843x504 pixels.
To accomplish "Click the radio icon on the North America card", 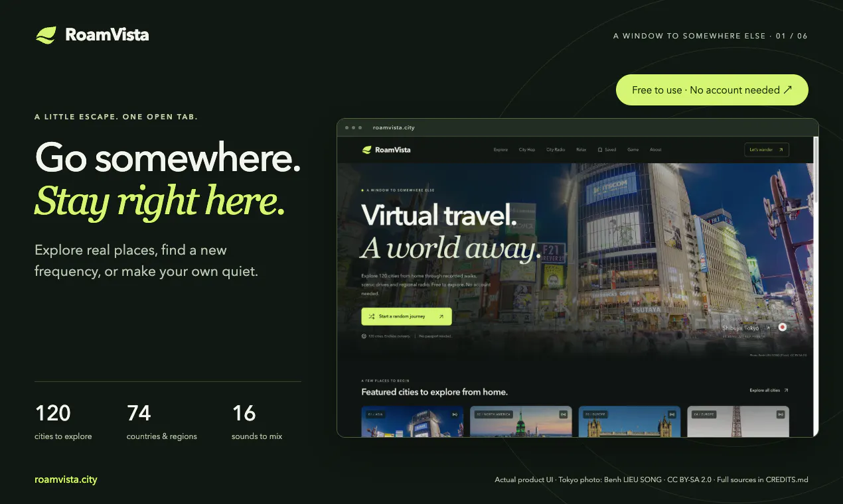I will click(x=563, y=414).
